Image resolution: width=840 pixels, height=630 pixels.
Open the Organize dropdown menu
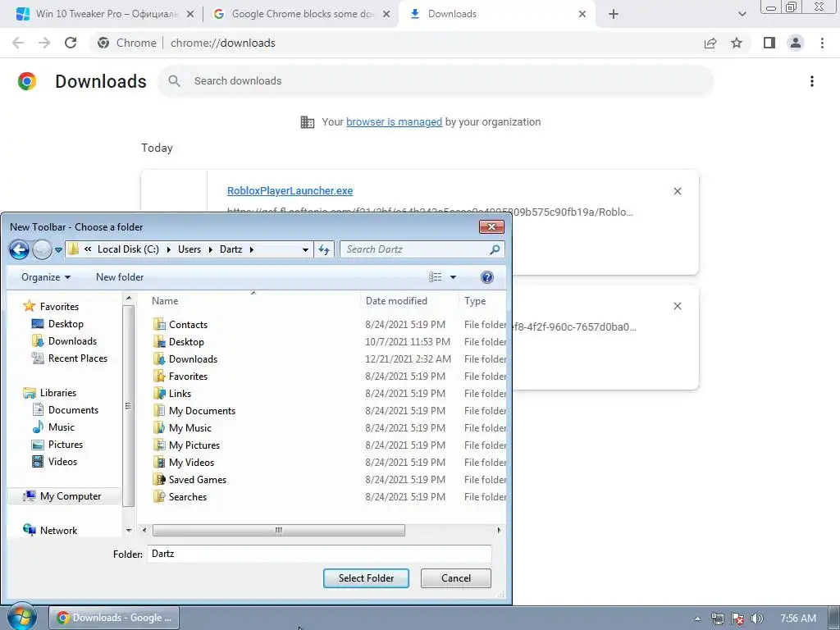coord(46,277)
